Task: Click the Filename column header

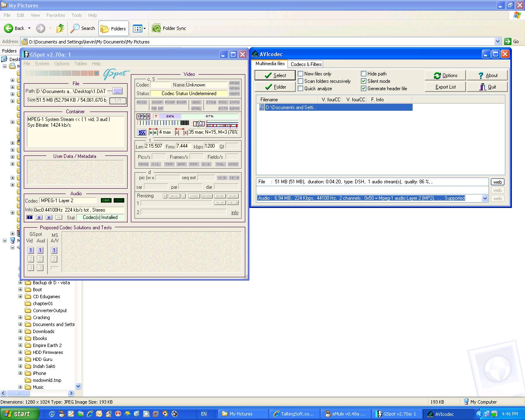Action: point(287,100)
